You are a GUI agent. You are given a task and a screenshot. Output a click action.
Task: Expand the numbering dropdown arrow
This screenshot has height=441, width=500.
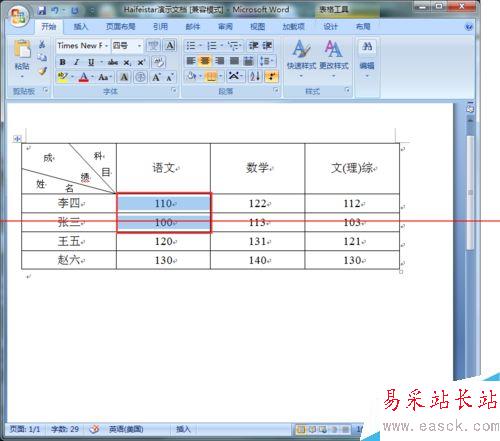[x=222, y=45]
